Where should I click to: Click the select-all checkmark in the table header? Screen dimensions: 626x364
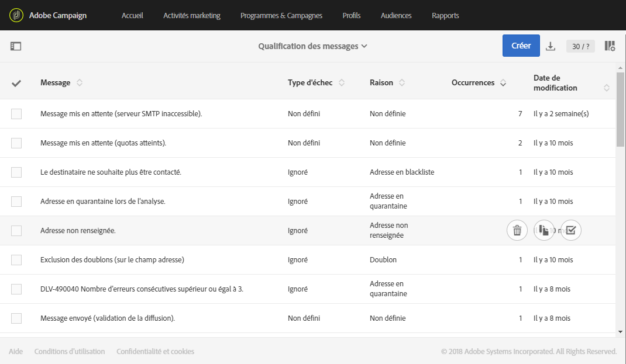(x=16, y=83)
